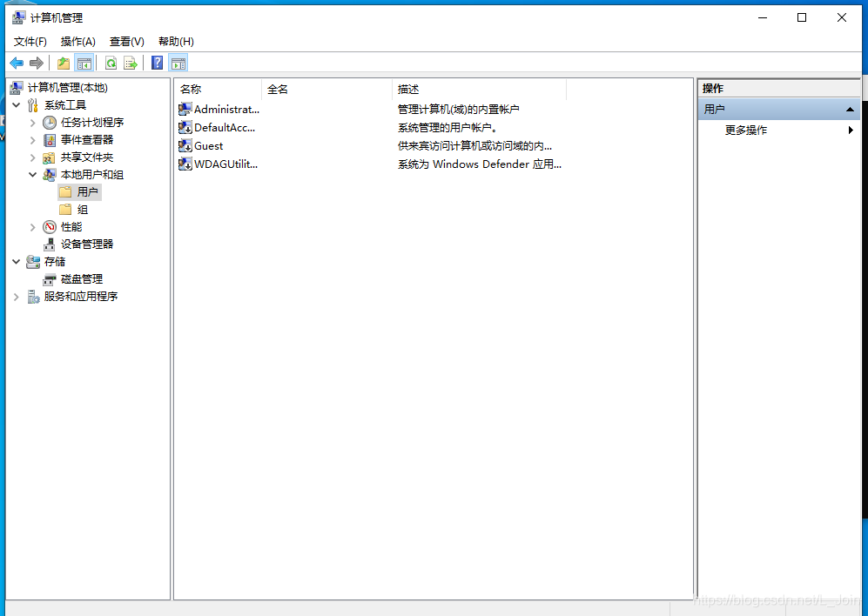Open the 帮助(H) menu
This screenshot has height=616, width=868.
point(176,42)
